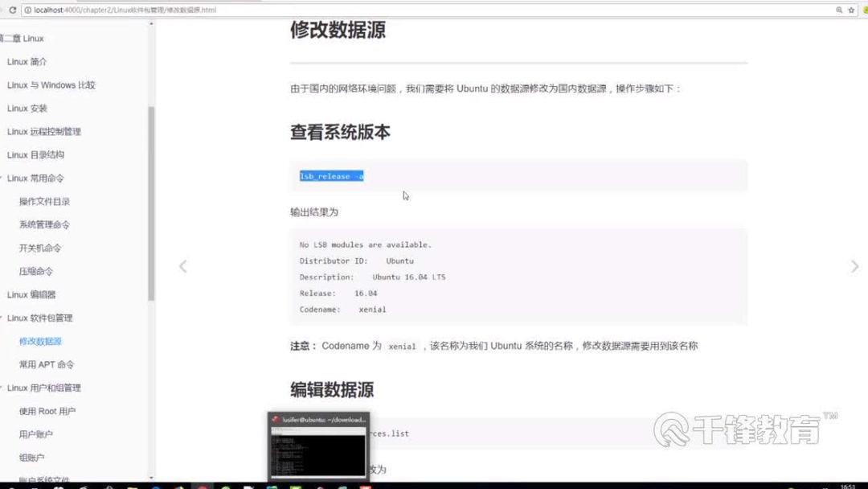The image size is (868, 489).
Task: Click the left chevron to go to previous page
Action: click(x=182, y=265)
